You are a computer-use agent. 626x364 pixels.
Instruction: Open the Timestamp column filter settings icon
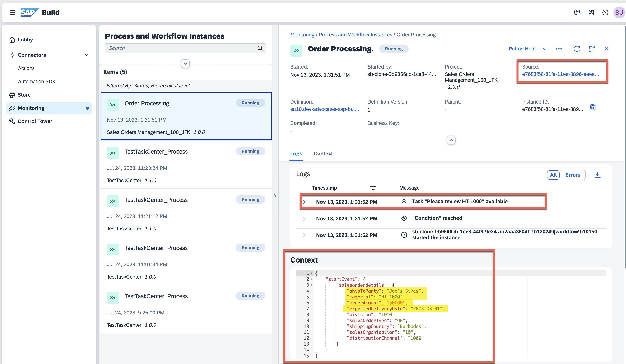click(373, 188)
